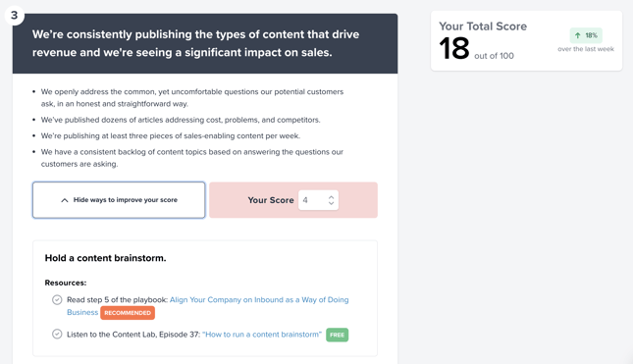
Task: Click the Resources: label
Action: [x=66, y=283]
